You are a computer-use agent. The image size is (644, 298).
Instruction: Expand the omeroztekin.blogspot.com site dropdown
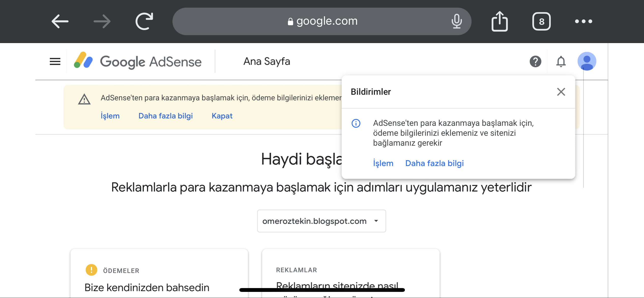321,221
